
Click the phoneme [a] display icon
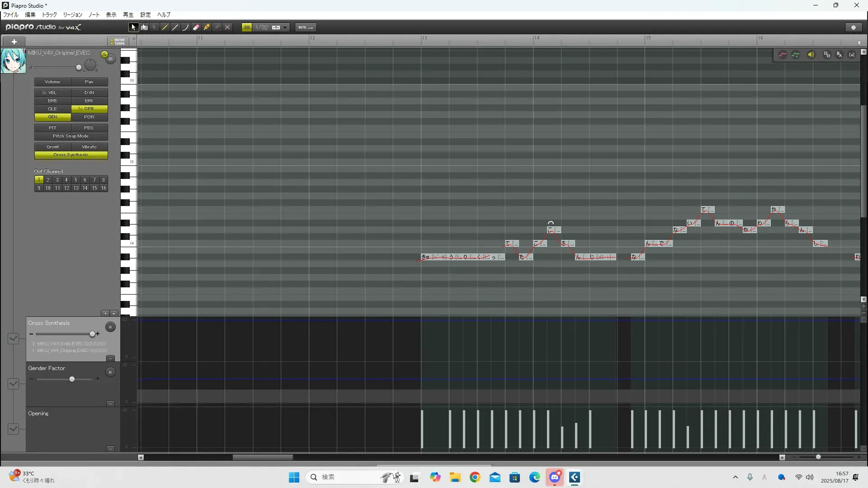point(852,55)
